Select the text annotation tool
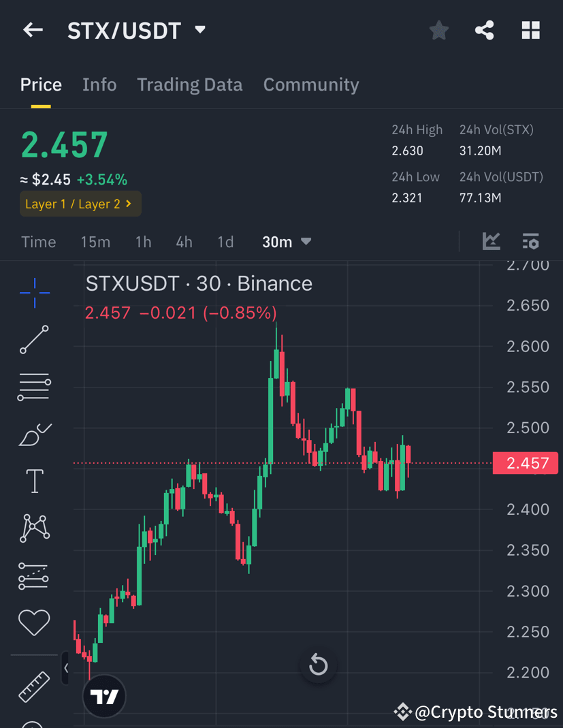 point(34,481)
